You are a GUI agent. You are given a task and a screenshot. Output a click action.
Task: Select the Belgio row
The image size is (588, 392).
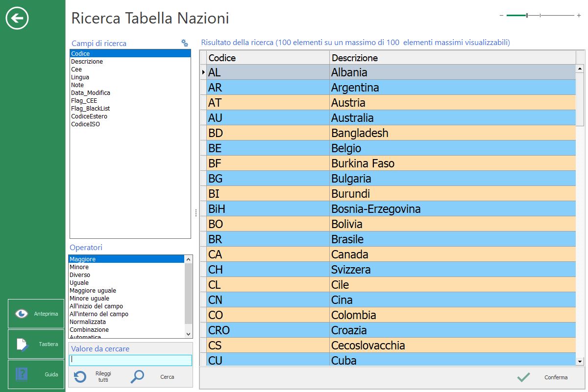[x=388, y=148]
